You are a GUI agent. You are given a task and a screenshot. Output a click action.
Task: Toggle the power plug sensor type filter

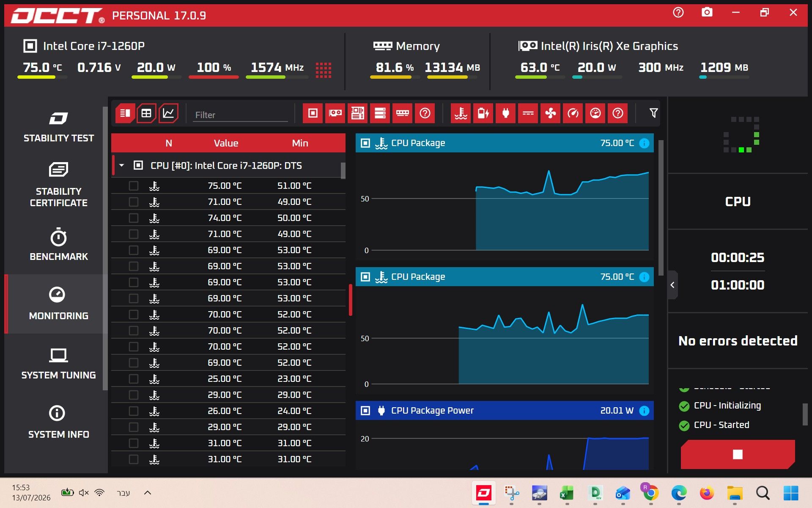(x=506, y=113)
